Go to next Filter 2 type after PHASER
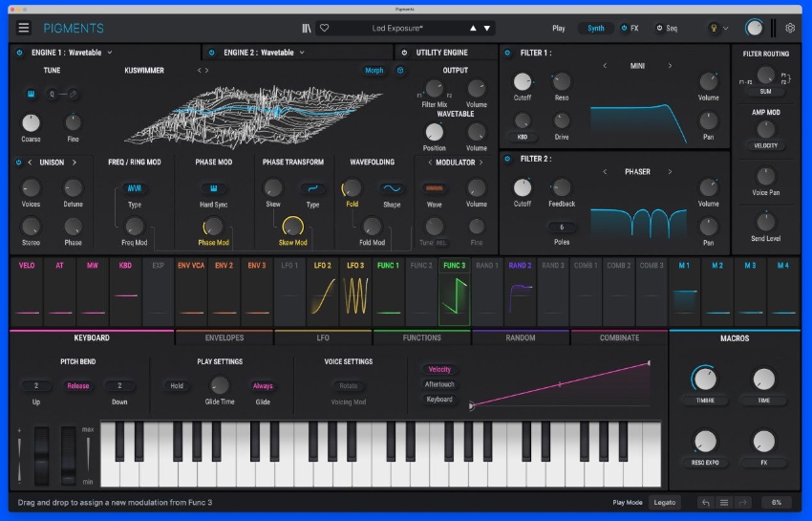Viewport: 812px width, 521px height. pyautogui.click(x=670, y=171)
